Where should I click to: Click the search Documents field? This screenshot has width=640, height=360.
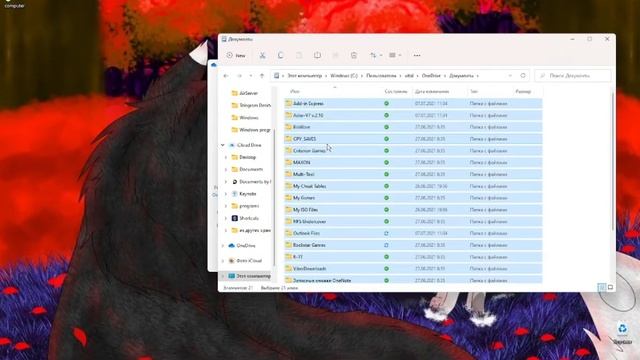point(573,76)
